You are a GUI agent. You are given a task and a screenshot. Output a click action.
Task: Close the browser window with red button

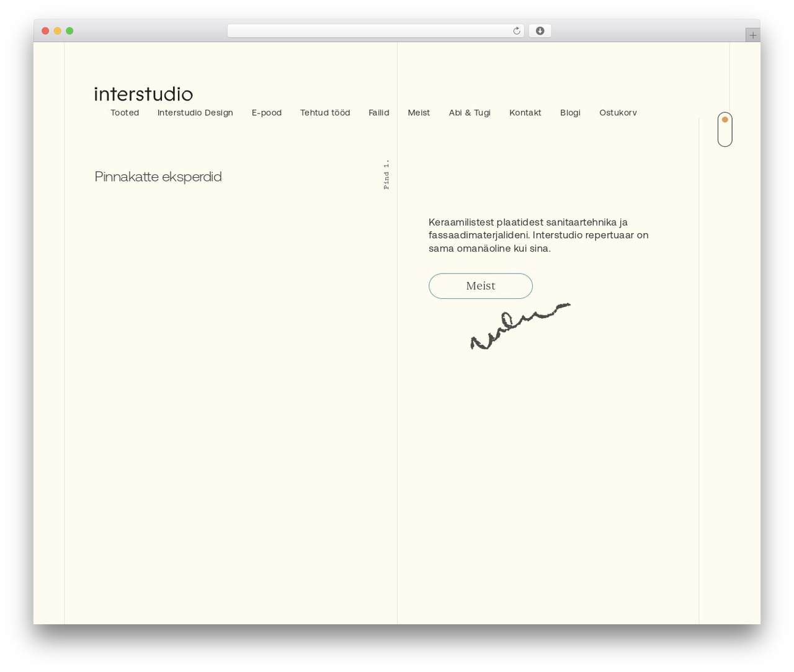[45, 31]
